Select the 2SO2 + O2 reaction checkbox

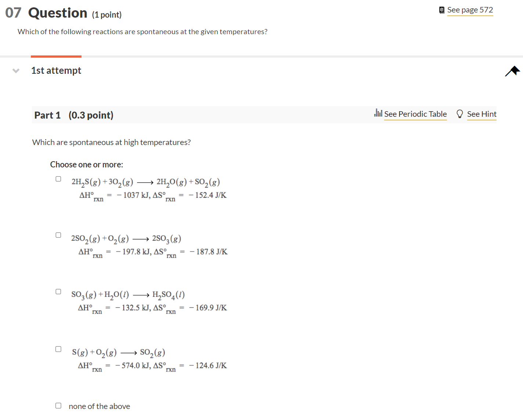click(x=58, y=235)
